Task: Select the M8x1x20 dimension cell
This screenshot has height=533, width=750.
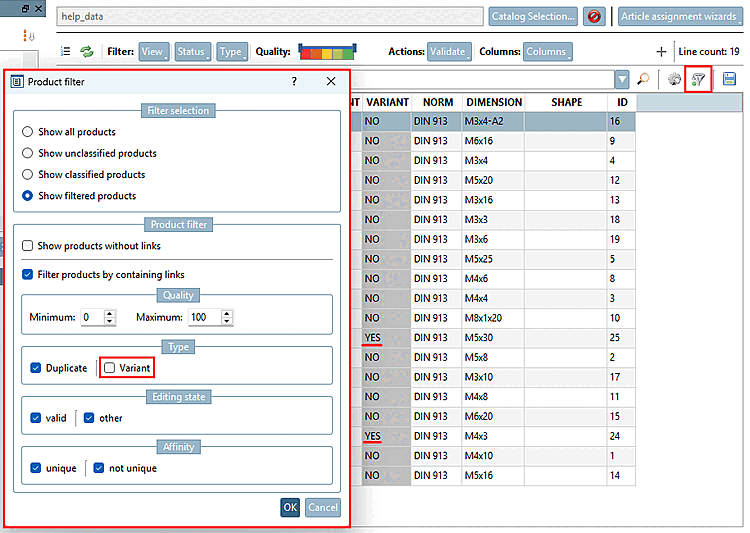Action: pos(493,318)
